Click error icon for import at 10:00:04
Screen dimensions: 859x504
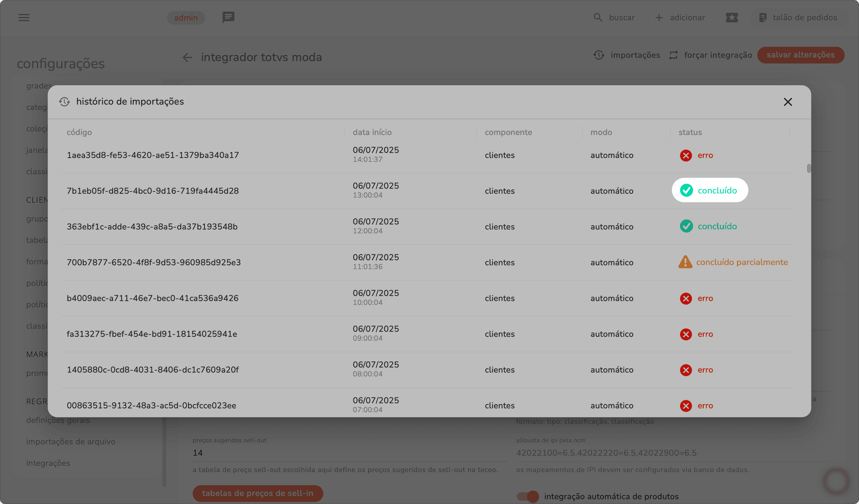(x=686, y=298)
